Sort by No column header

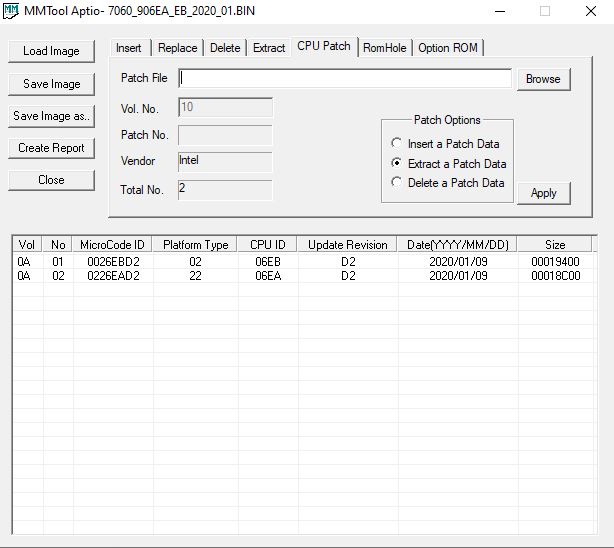[58, 245]
